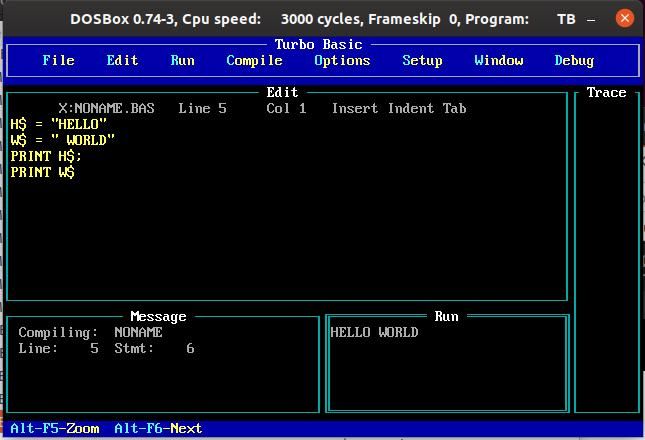Click the Line 5 indicator in editor status
Viewport: 645px width, 440px height.
point(202,109)
